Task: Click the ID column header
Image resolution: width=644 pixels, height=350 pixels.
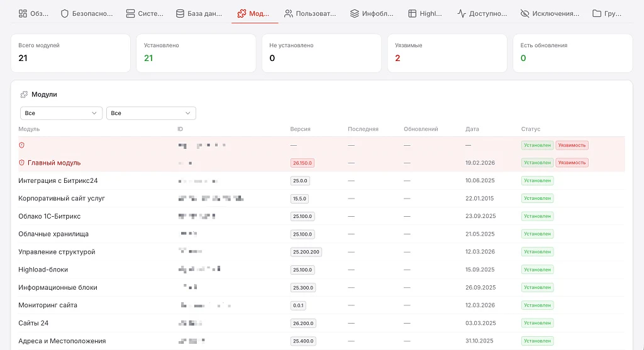Action: pyautogui.click(x=180, y=129)
